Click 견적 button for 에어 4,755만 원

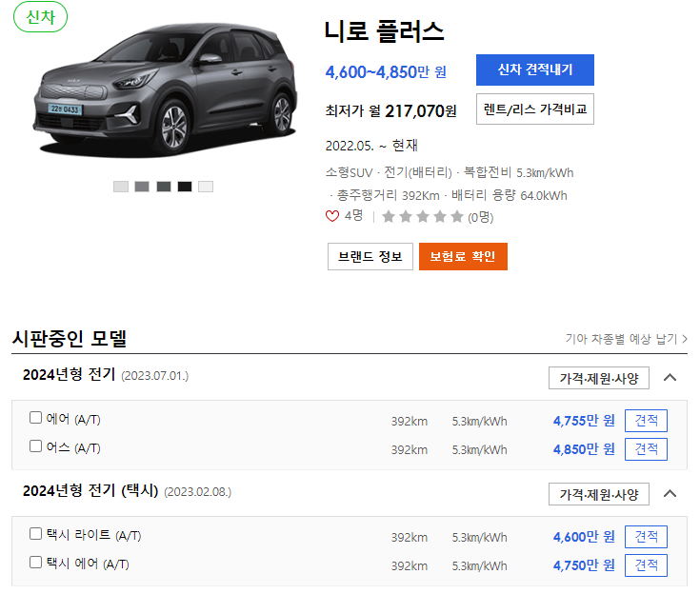tap(646, 421)
